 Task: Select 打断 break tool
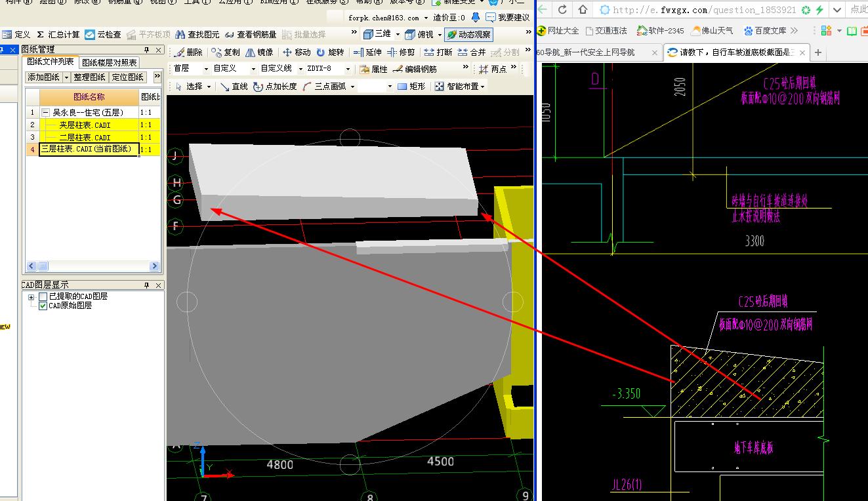coord(438,52)
